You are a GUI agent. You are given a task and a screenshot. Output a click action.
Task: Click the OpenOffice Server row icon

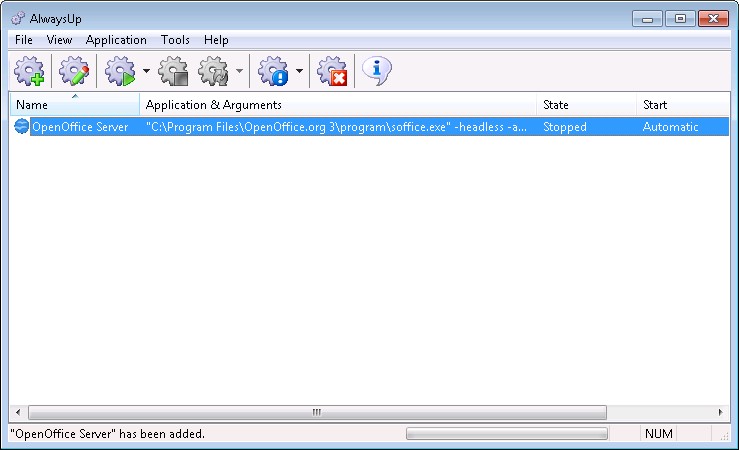pyautogui.click(x=21, y=126)
